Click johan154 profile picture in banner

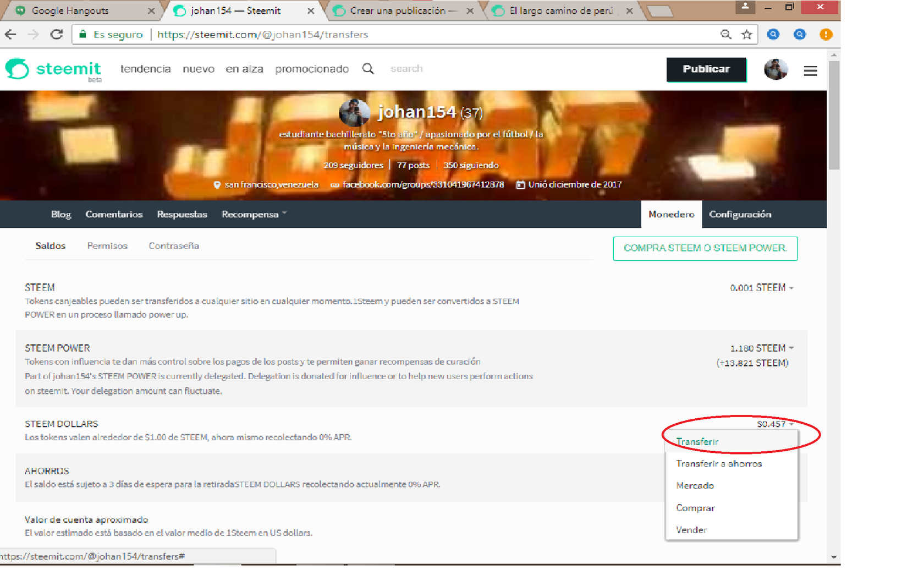(x=355, y=112)
